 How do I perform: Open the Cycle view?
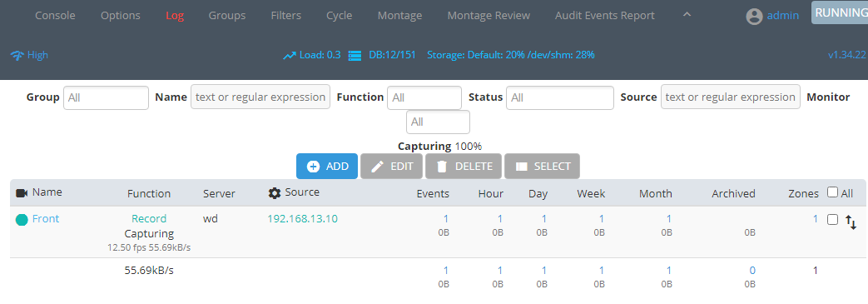[x=340, y=16]
